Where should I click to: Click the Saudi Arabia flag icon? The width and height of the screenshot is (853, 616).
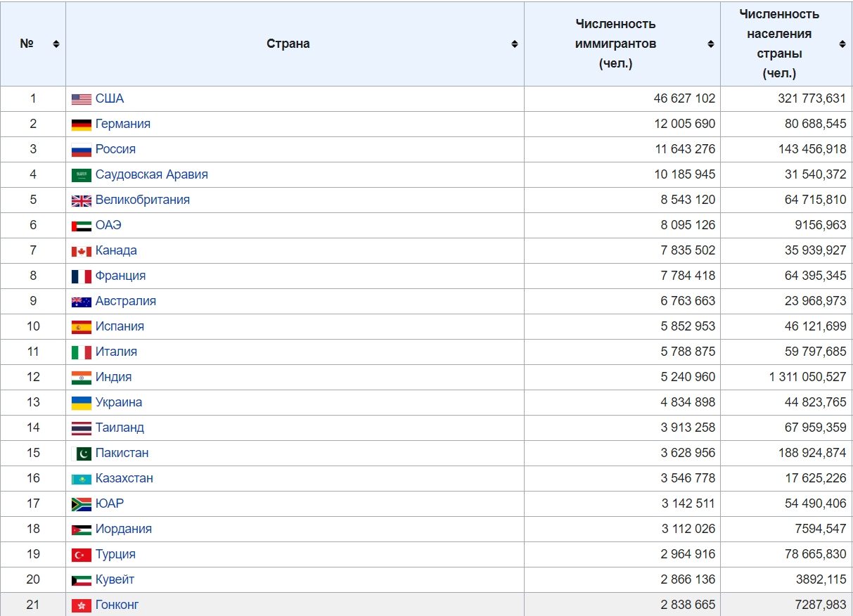point(82,175)
